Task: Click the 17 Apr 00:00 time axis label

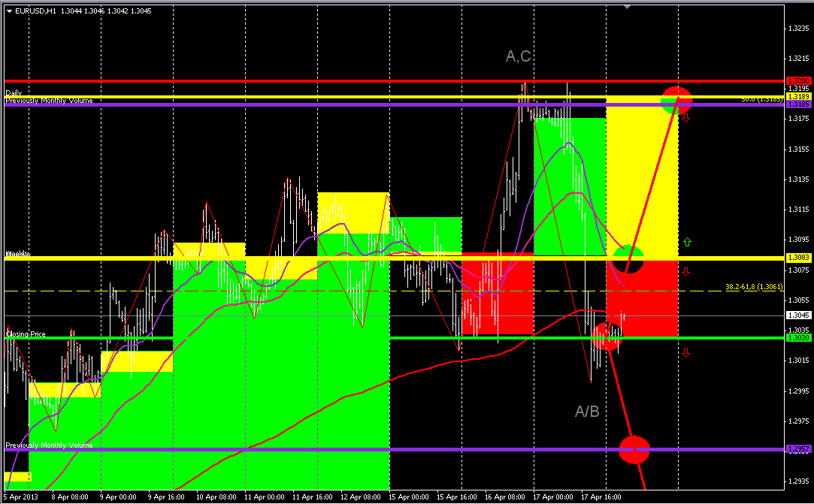Action: [x=553, y=497]
